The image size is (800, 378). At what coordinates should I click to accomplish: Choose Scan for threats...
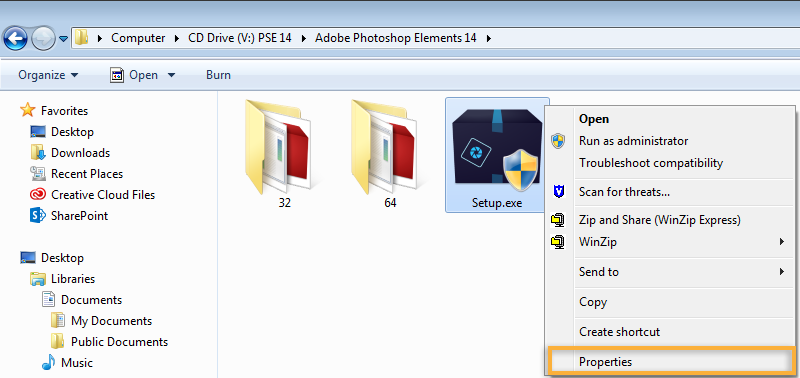pos(670,192)
